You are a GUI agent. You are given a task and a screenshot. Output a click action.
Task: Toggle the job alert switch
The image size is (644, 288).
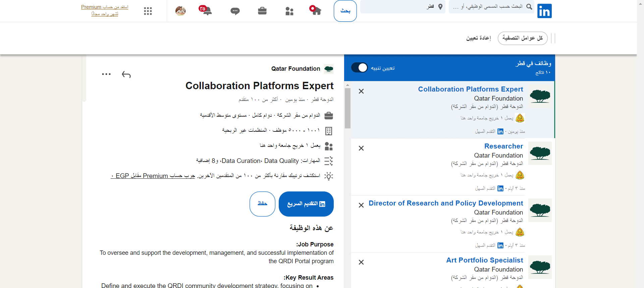tap(360, 68)
